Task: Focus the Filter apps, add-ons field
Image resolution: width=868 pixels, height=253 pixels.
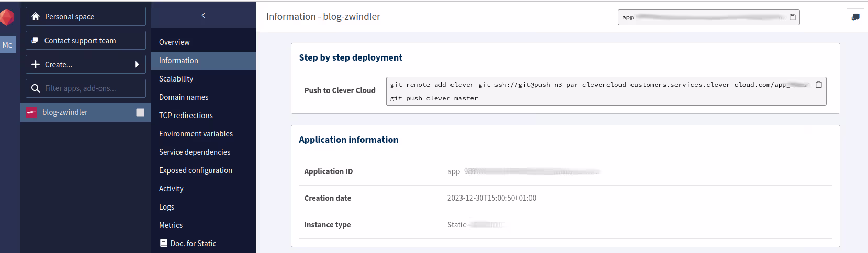Action: point(92,88)
